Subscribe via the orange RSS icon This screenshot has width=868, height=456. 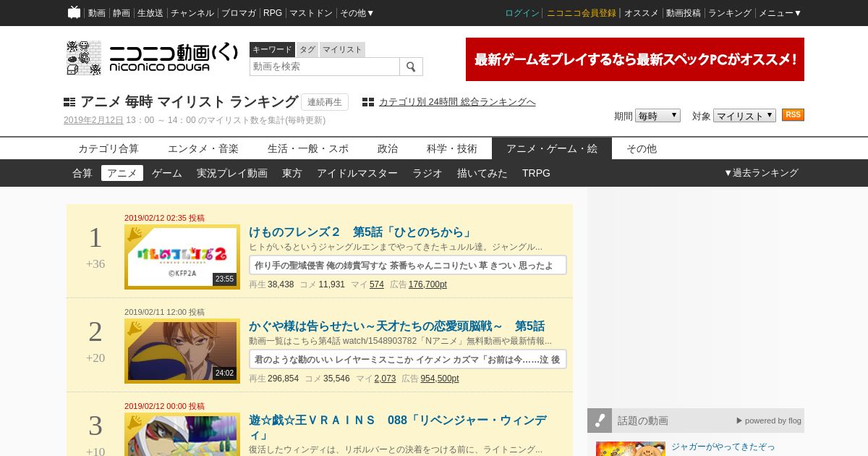coord(793,115)
